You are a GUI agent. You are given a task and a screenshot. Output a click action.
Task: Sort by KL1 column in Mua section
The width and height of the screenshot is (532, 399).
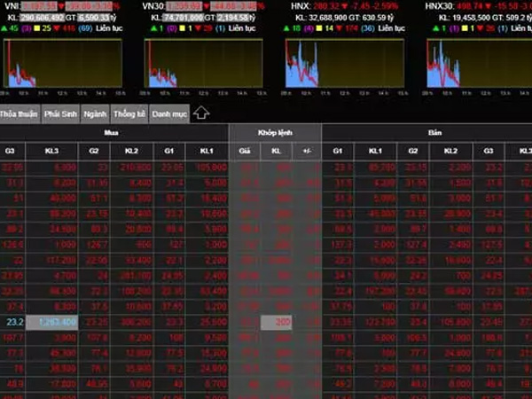click(207, 151)
